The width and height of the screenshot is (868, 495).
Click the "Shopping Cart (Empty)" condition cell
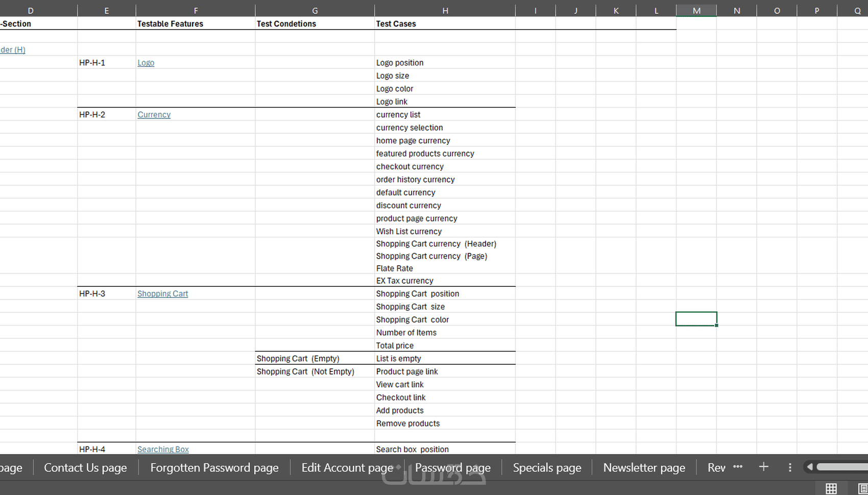click(315, 359)
